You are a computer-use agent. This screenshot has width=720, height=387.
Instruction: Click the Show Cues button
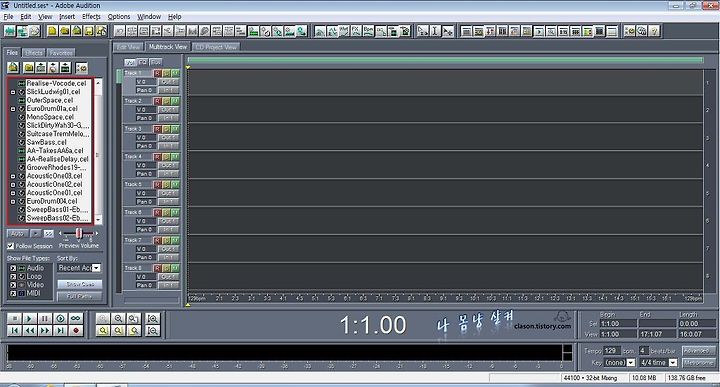pos(80,285)
